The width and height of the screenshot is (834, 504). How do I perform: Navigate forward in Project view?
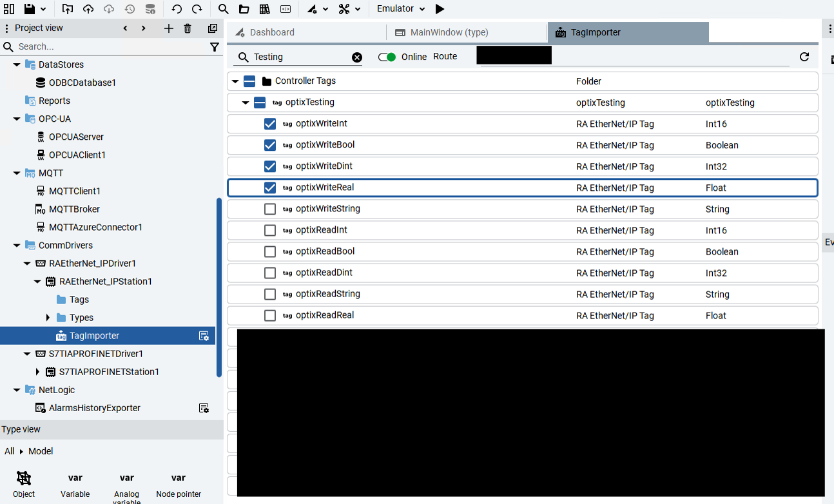click(143, 28)
